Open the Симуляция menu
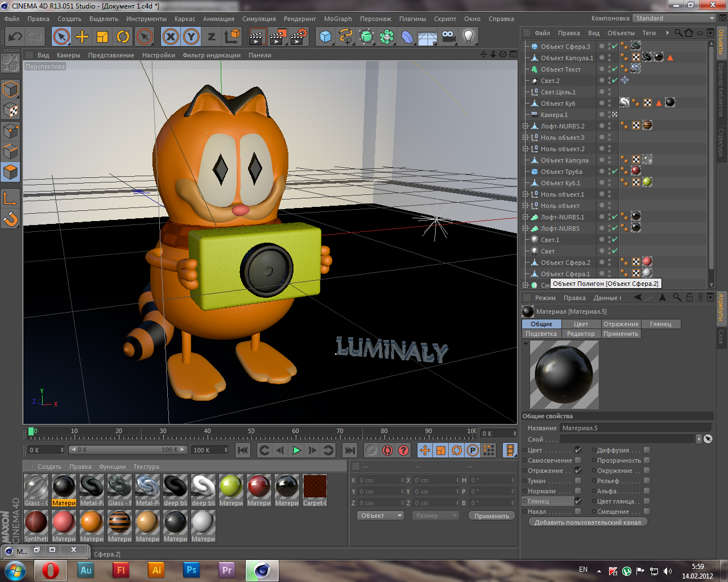This screenshot has height=582, width=728. coord(259,19)
